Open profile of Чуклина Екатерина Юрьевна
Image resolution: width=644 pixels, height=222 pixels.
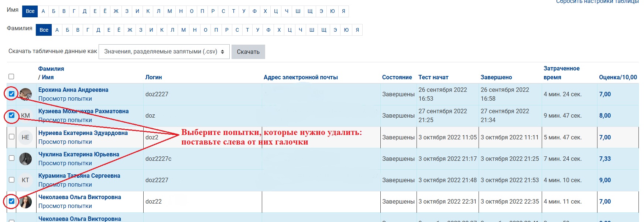coord(79,154)
